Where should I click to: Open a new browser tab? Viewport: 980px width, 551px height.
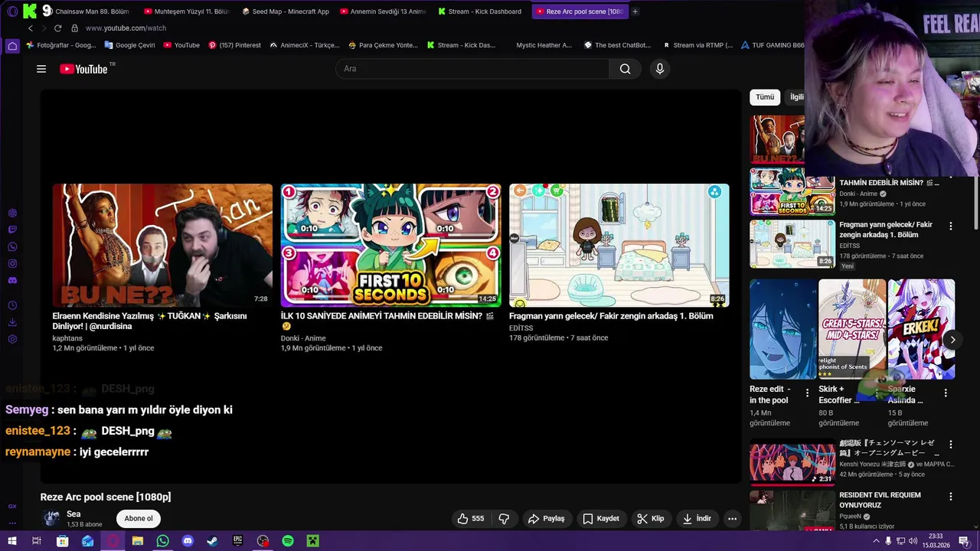(x=635, y=11)
